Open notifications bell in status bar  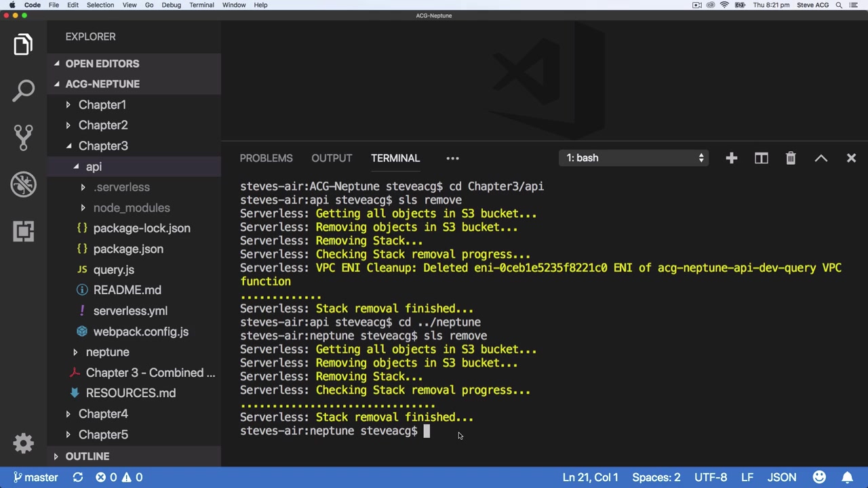coord(848,477)
